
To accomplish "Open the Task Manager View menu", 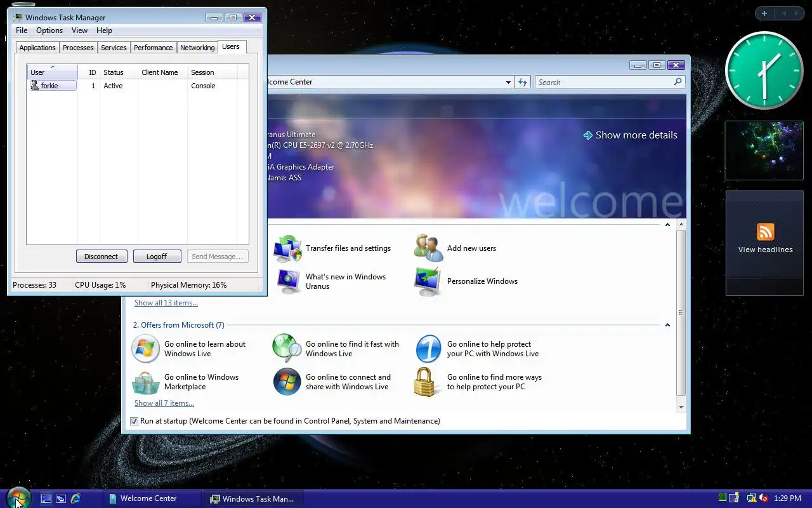I will click(x=79, y=30).
